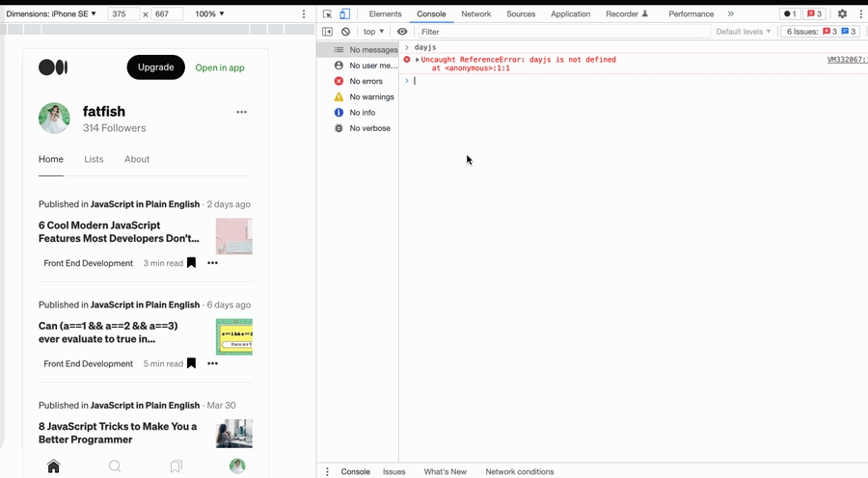The height and width of the screenshot is (478, 868).
Task: Click the console Filter input field
Action: (559, 32)
